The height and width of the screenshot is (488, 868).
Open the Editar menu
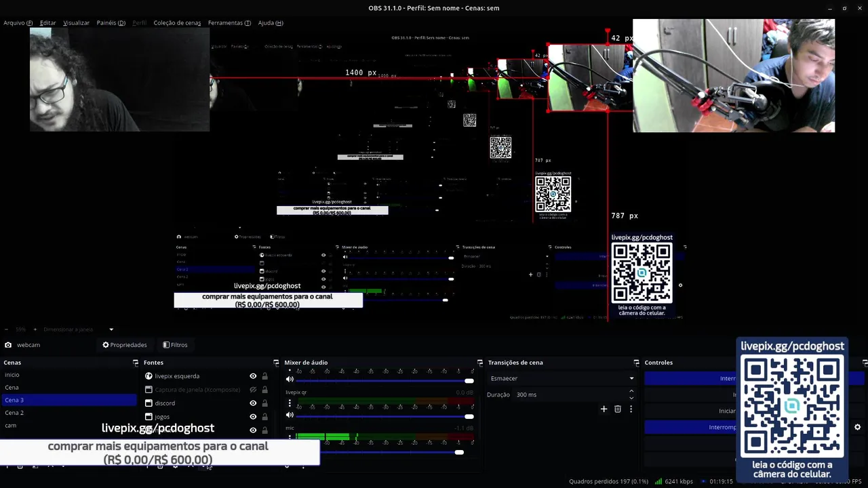47,22
